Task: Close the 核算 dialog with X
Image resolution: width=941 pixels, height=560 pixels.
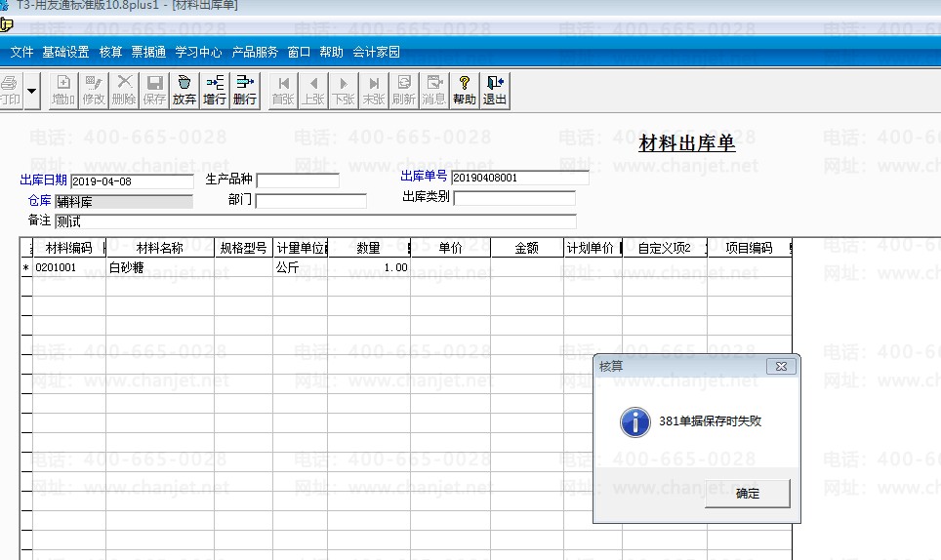Action: 779,367
